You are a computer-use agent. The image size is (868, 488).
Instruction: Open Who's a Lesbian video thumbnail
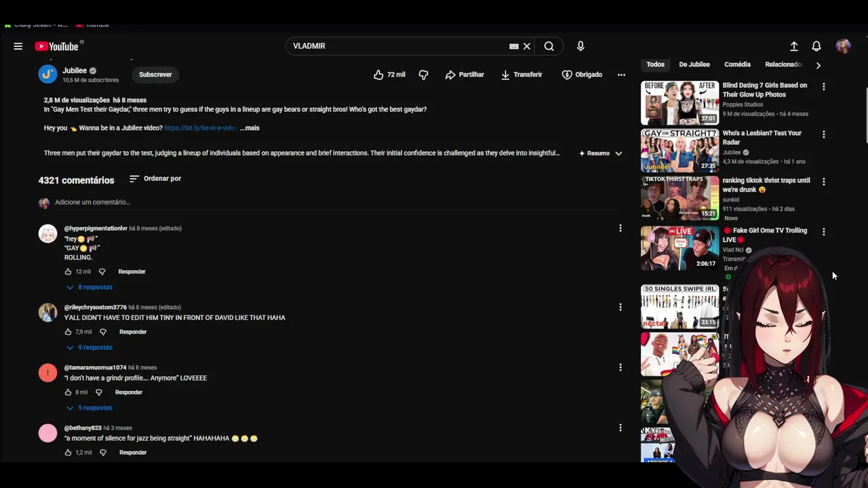pyautogui.click(x=679, y=150)
